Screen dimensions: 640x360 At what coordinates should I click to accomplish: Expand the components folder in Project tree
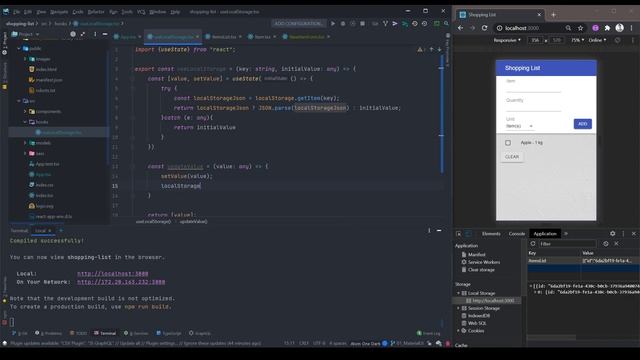click(25, 111)
